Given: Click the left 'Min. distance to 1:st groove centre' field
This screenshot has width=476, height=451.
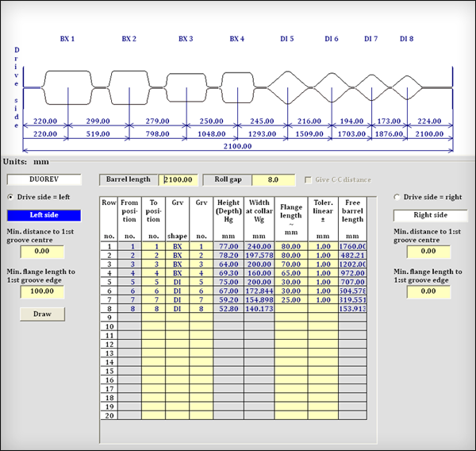Looking at the screenshot, I should [x=42, y=252].
